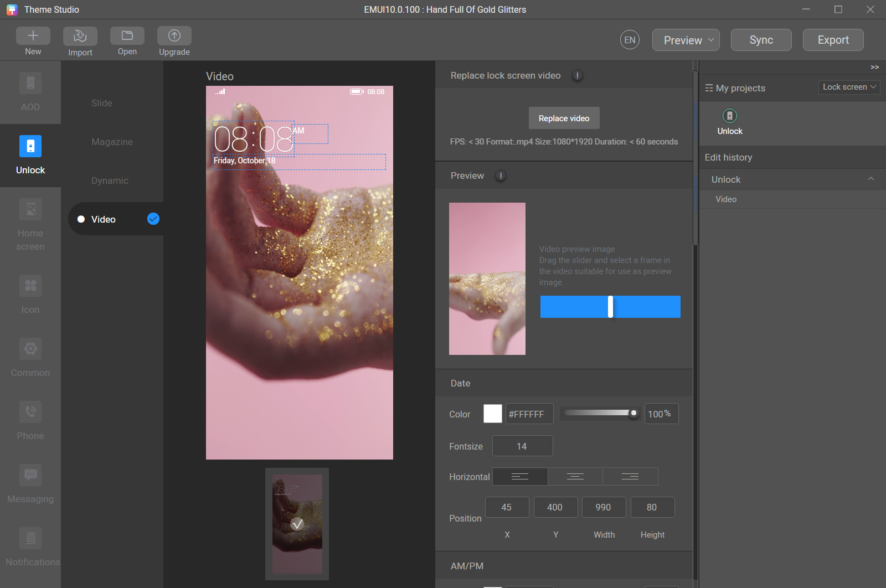The height and width of the screenshot is (588, 886).
Task: Click the New project icon
Action: coord(33,36)
